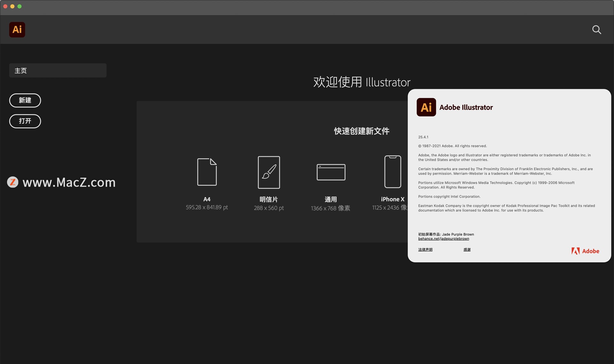The width and height of the screenshot is (614, 364).
Task: Click the 初始屏幕作品: Jade Purple Brown credit
Action: pos(446,234)
